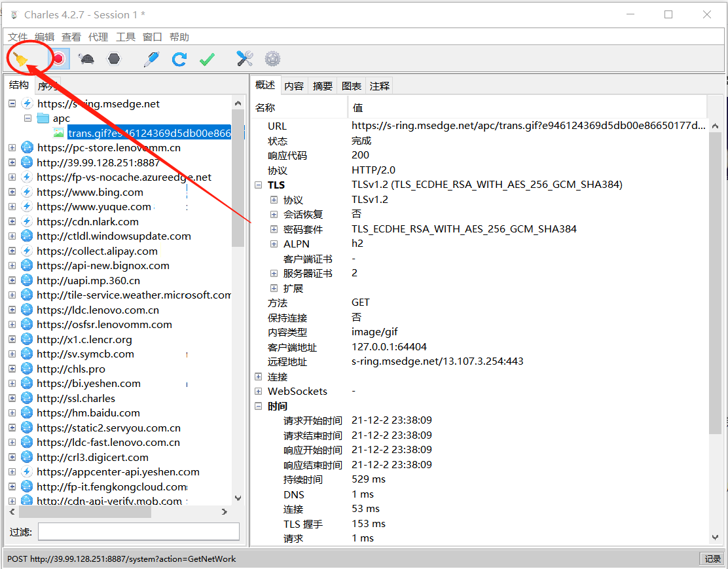Image resolution: width=728 pixels, height=569 pixels.
Task: Click the broom clear session icon
Action: click(x=20, y=59)
